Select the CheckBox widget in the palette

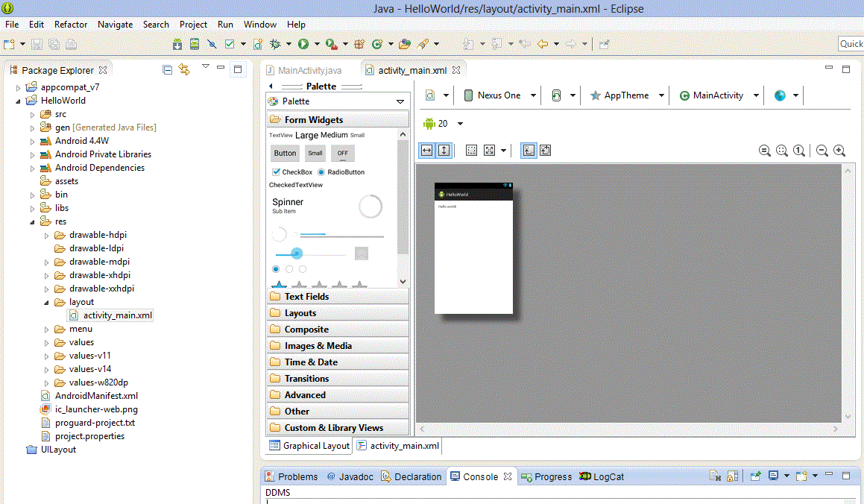[x=292, y=172]
